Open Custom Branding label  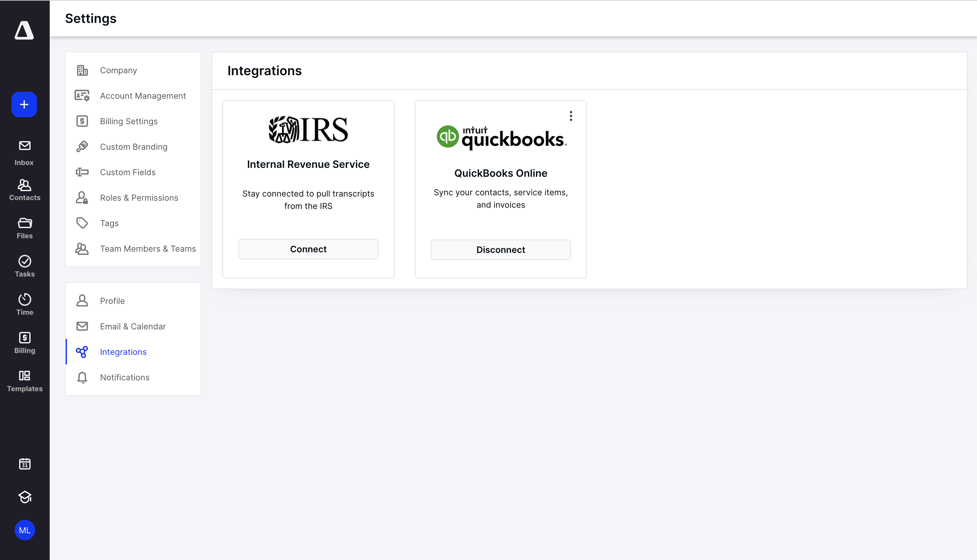[x=134, y=147]
